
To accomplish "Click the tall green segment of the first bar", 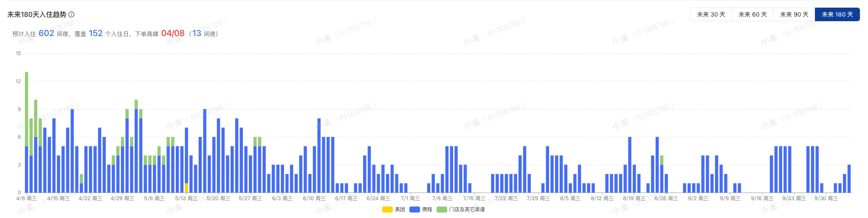I will pos(27,109).
